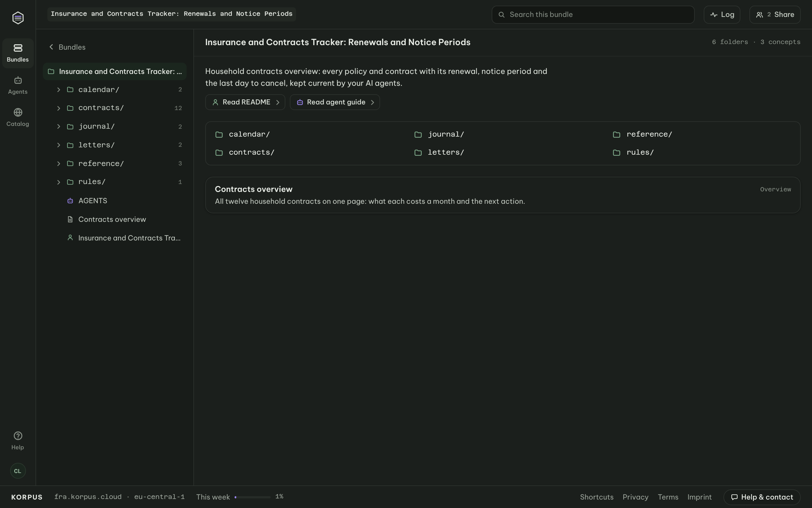Click the bundle title breadcrumb in top bar
This screenshot has width=812, height=508.
[171, 14]
